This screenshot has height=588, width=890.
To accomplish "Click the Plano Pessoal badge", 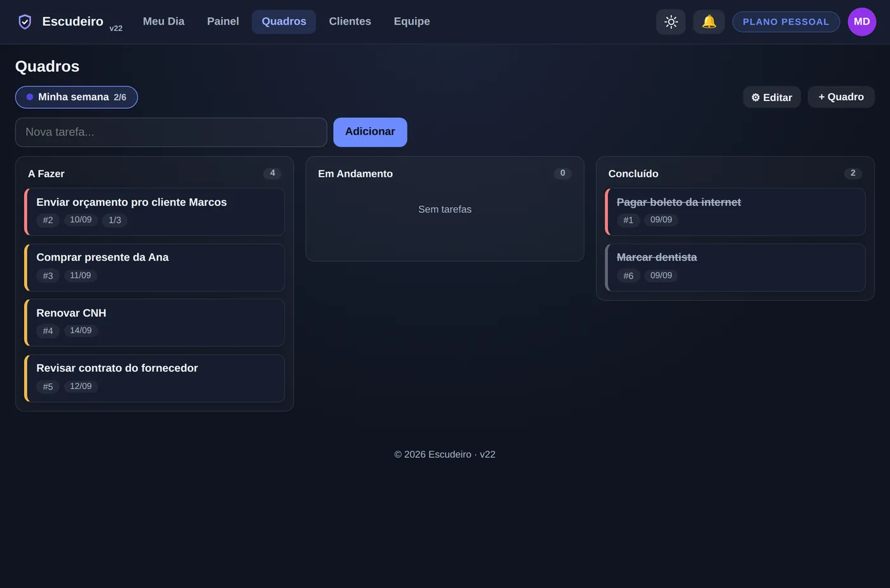I will [x=786, y=22].
